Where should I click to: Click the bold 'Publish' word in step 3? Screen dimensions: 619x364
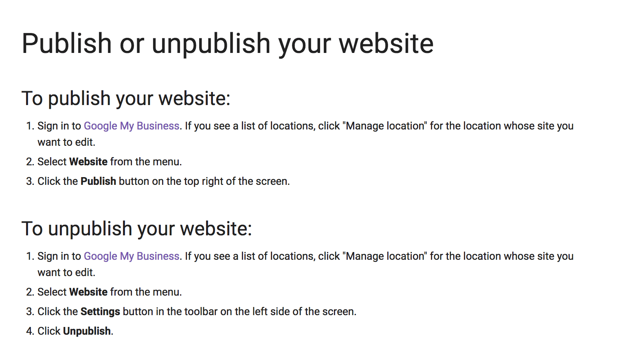coord(98,181)
